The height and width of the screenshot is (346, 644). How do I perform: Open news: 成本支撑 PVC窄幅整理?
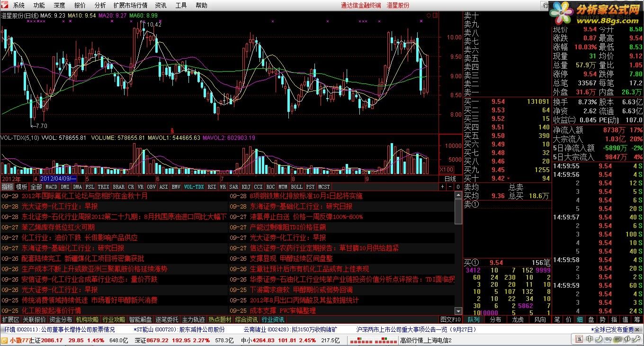[x=283, y=310]
